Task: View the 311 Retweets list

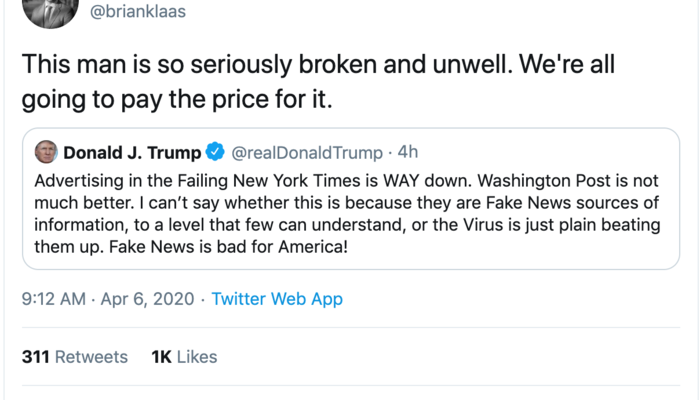Action: (75, 357)
